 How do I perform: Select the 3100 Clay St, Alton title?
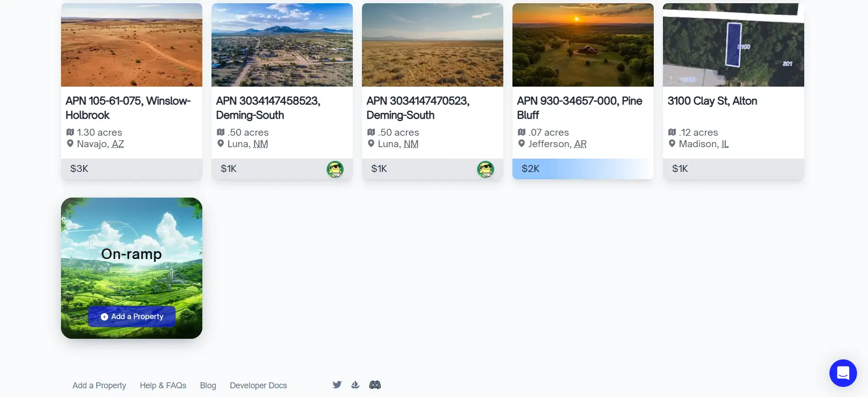click(x=712, y=101)
